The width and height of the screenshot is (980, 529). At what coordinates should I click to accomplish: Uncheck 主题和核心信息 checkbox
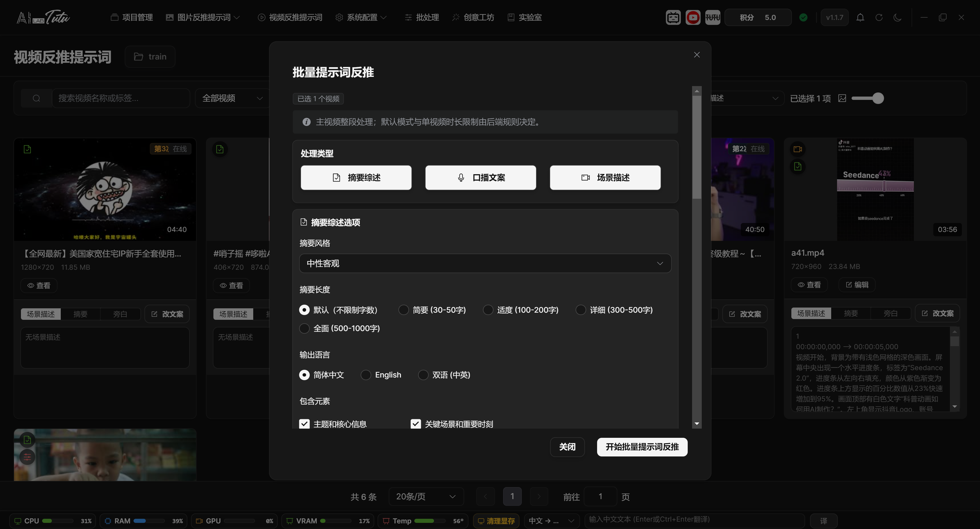[x=304, y=424]
